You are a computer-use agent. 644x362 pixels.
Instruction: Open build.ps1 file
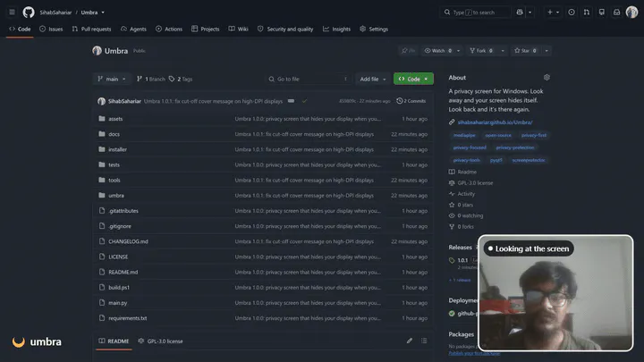[119, 287]
